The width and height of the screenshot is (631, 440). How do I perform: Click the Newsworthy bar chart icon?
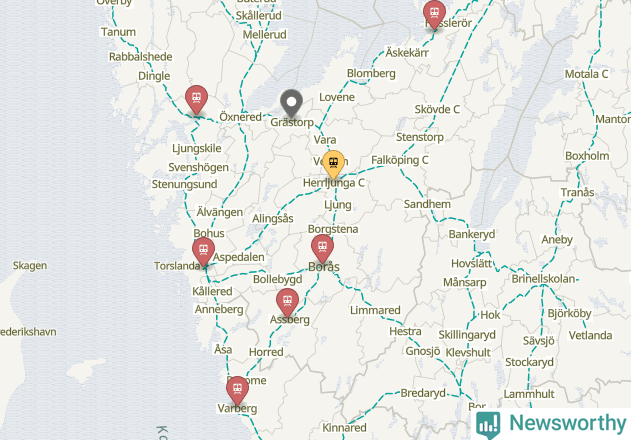pos(488,425)
